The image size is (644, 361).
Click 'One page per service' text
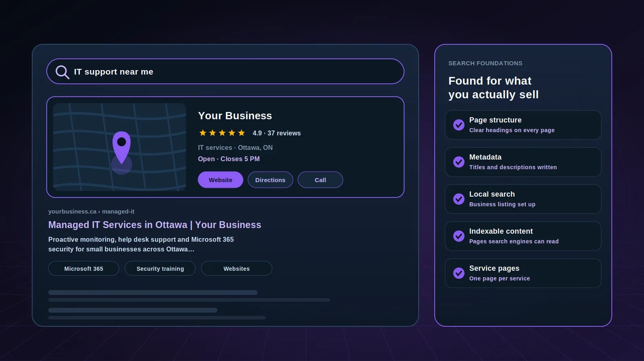[x=500, y=278]
